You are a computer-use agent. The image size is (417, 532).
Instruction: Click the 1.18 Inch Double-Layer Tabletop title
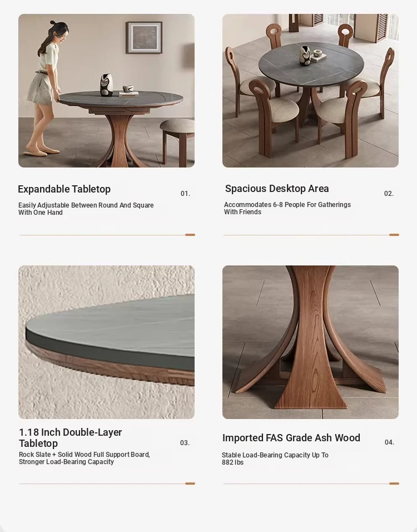tap(71, 438)
